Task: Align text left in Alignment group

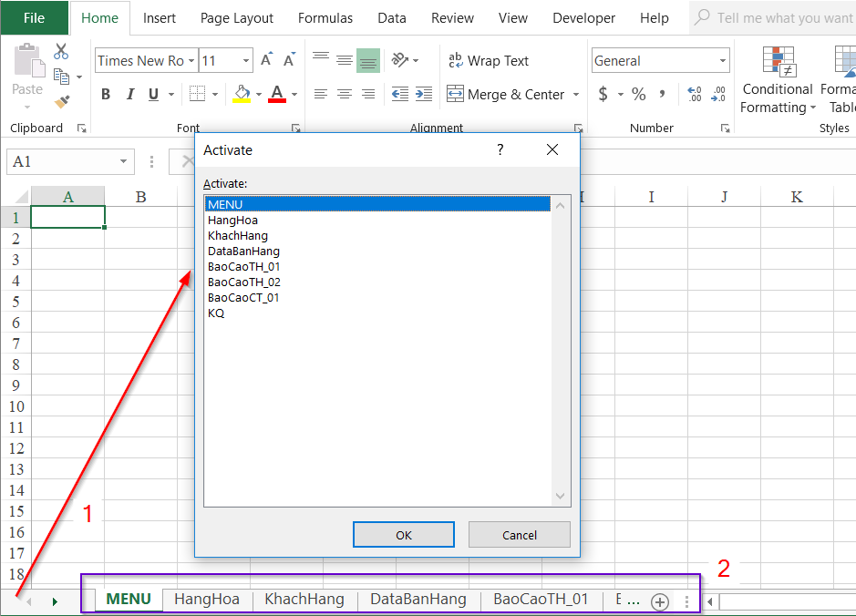Action: click(x=321, y=94)
